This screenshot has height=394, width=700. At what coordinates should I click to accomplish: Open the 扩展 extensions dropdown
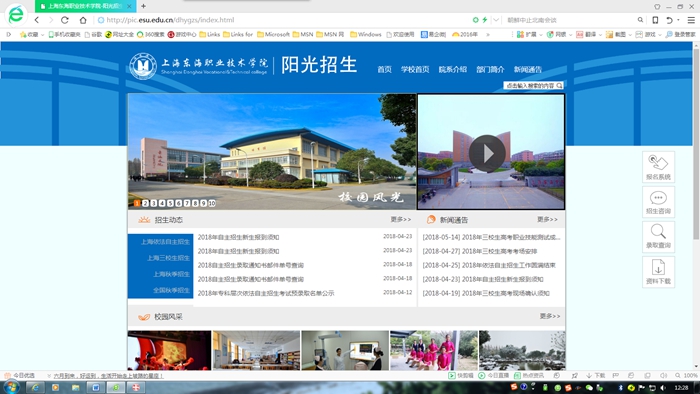tap(529, 34)
